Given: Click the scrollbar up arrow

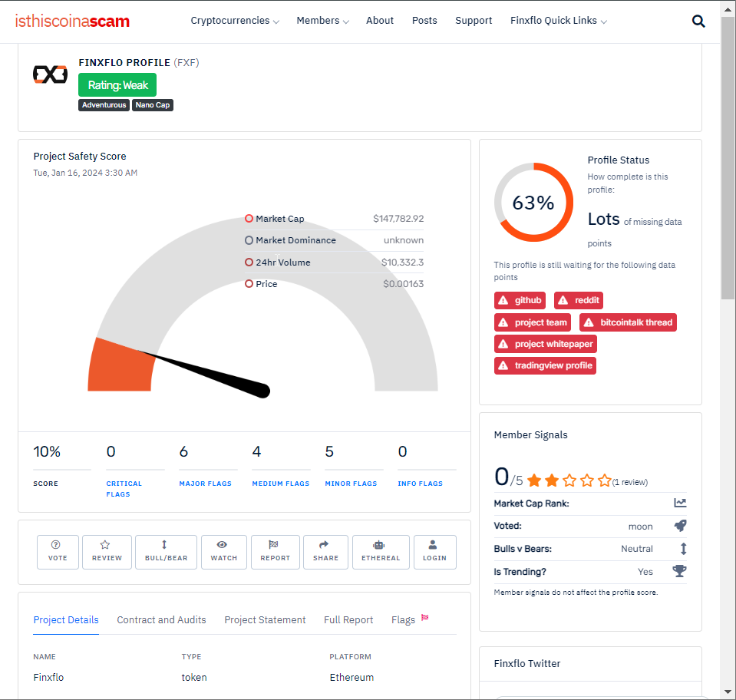Looking at the screenshot, I should (x=728, y=8).
